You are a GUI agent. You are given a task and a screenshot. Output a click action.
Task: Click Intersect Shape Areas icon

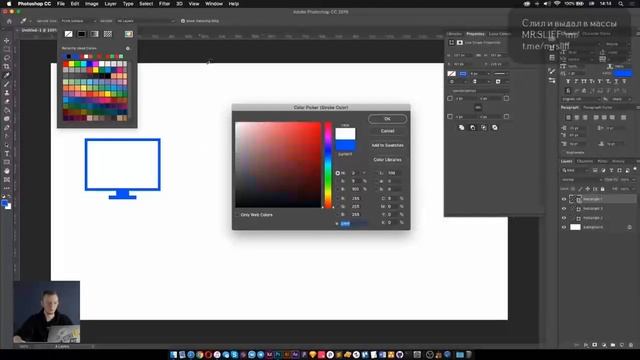[x=484, y=127]
